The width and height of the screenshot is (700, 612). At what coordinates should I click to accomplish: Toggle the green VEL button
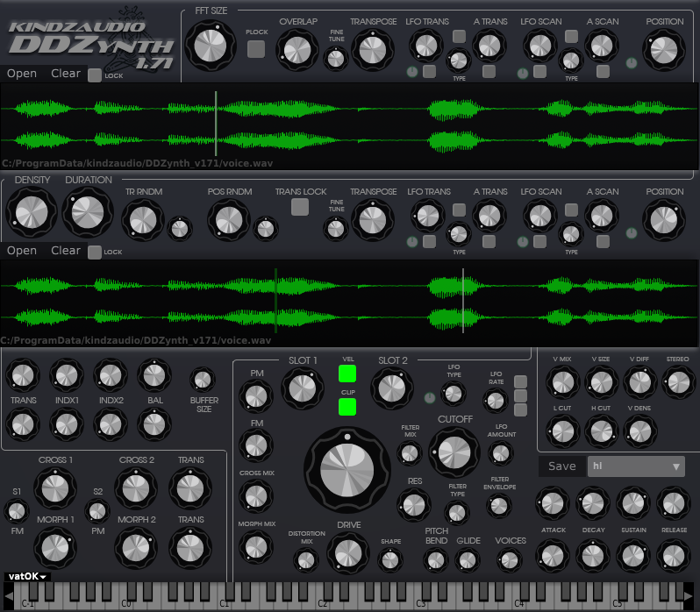(x=347, y=374)
